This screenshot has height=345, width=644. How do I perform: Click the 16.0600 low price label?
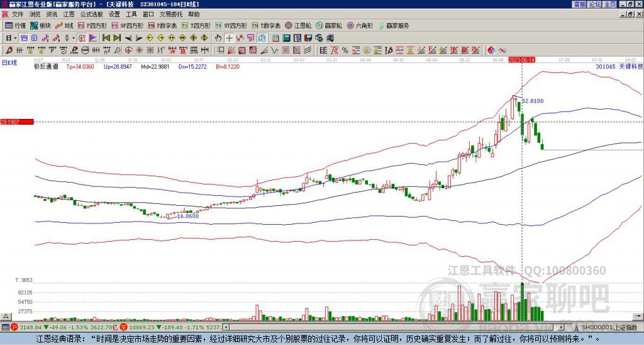pos(188,217)
